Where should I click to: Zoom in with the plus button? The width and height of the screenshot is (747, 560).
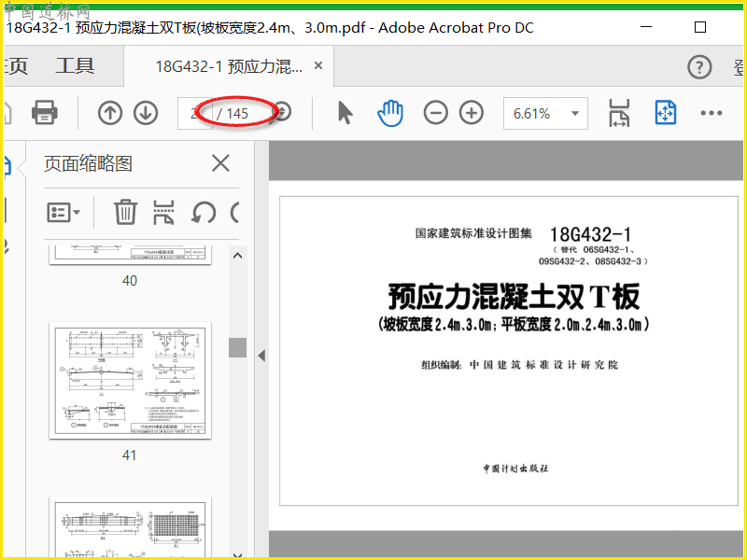point(472,113)
